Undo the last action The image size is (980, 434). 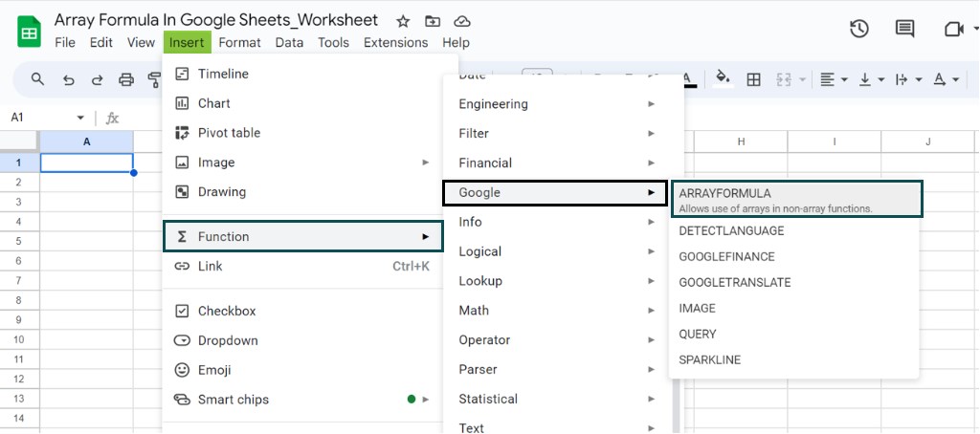coord(69,80)
